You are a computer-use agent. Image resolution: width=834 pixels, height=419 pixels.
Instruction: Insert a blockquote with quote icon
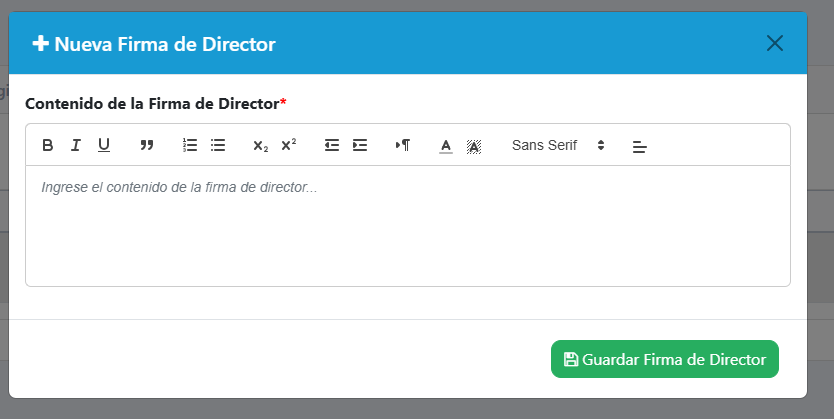[147, 145]
